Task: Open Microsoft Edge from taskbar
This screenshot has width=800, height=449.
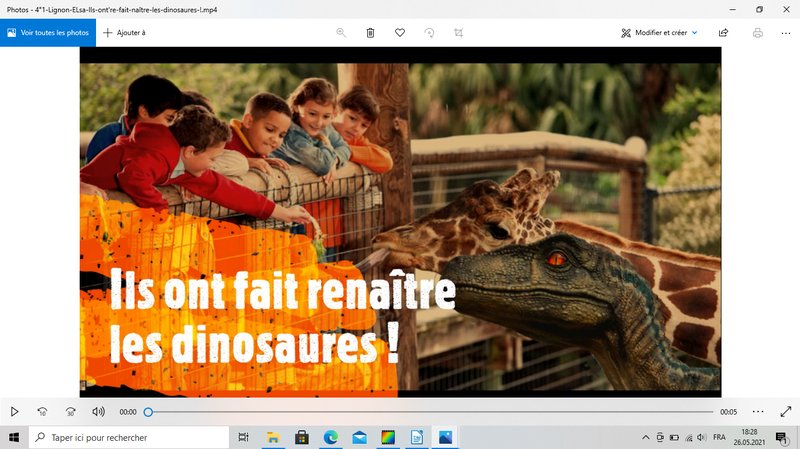Action: pos(330,438)
